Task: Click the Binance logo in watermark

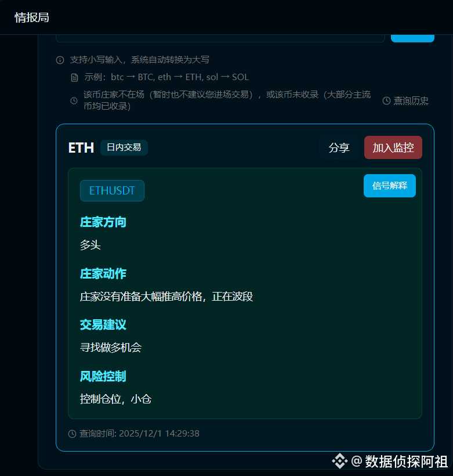Action: 339,461
